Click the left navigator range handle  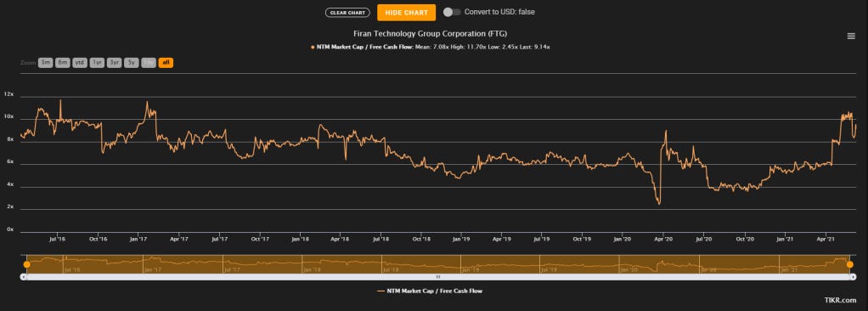26,264
